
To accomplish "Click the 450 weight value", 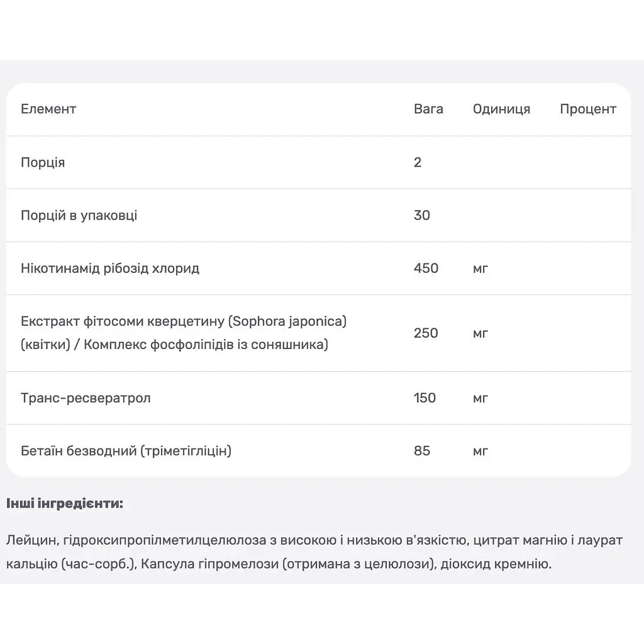I will pos(426,269).
